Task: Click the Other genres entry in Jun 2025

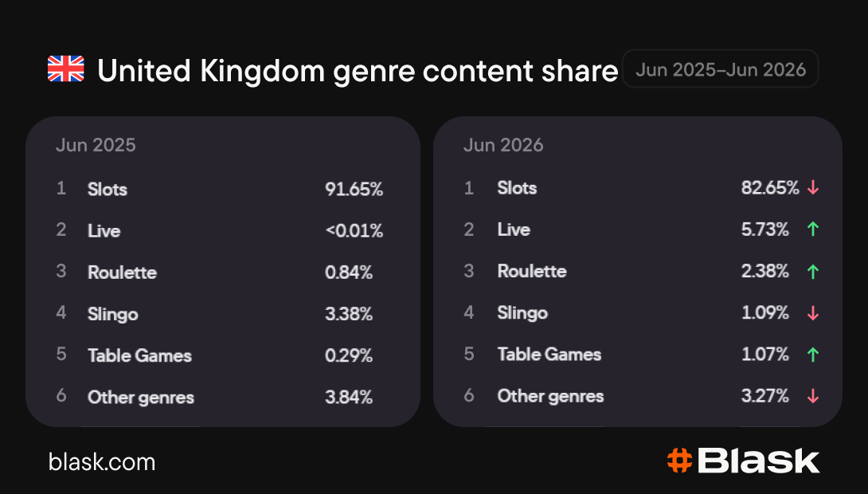Action: (x=141, y=397)
